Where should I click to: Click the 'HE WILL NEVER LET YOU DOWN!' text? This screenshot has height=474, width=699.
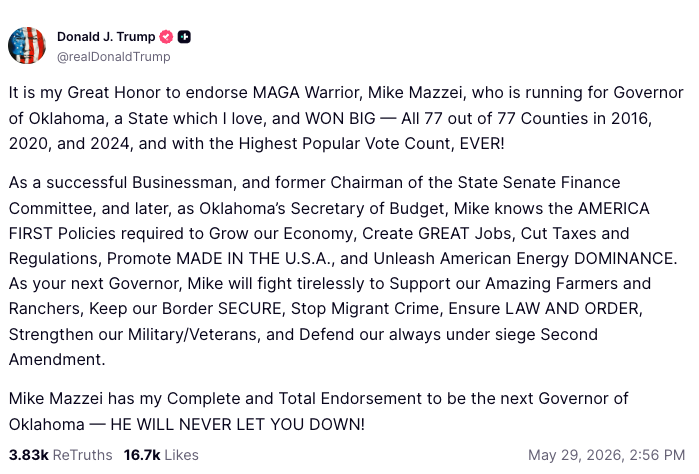click(238, 424)
